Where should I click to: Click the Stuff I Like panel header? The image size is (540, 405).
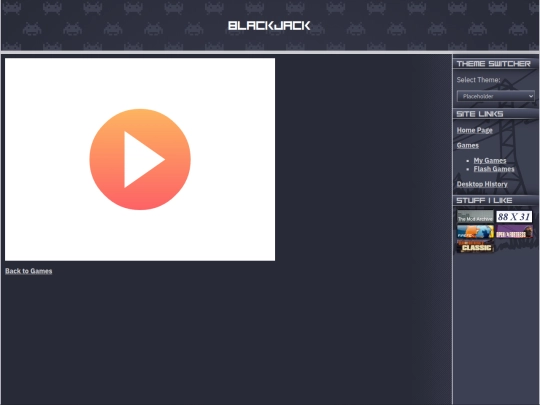(x=495, y=200)
